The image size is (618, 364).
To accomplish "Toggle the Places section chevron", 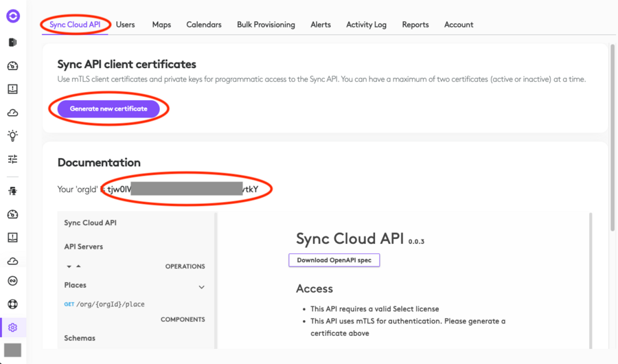I will tap(201, 287).
